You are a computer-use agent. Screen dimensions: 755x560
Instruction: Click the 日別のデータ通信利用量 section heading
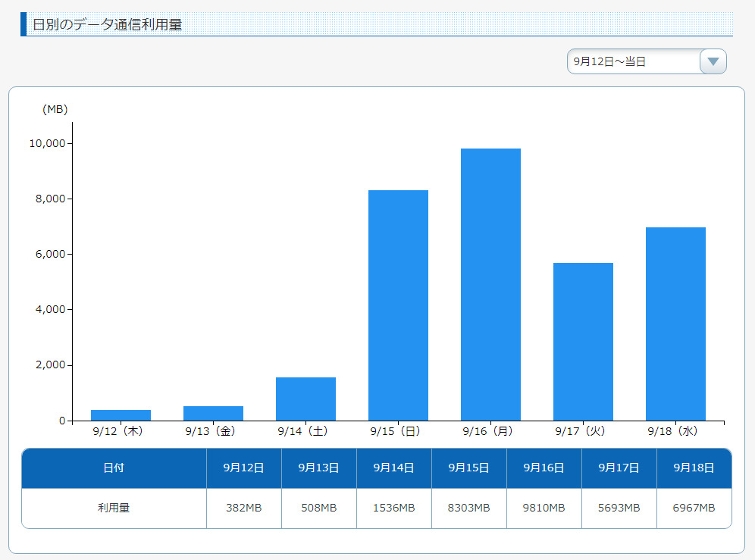click(x=107, y=24)
